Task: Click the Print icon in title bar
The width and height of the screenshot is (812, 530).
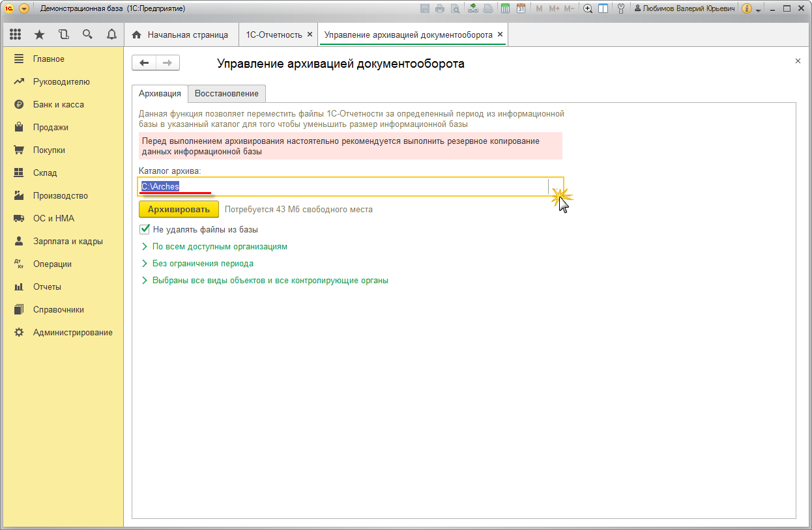Action: click(440, 8)
